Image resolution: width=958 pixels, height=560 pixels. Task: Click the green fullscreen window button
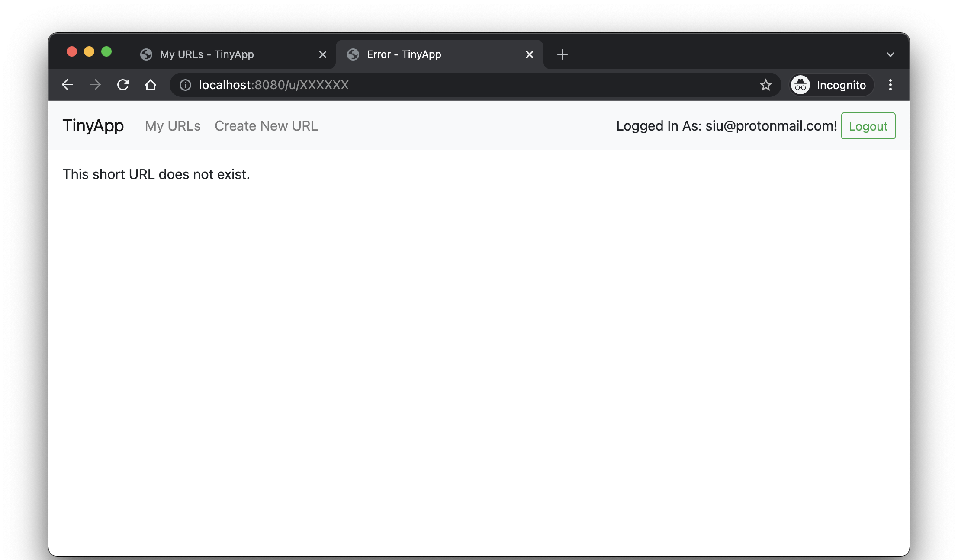[x=106, y=52]
